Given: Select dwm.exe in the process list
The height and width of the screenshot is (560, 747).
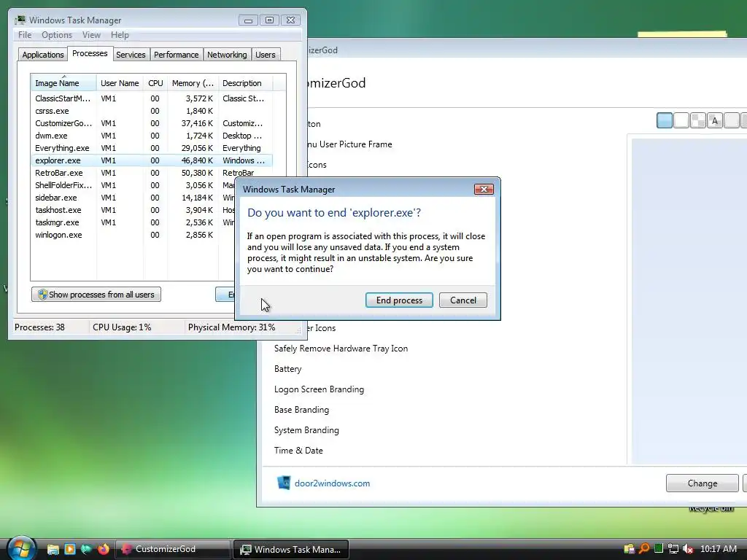Looking at the screenshot, I should [x=152, y=136].
